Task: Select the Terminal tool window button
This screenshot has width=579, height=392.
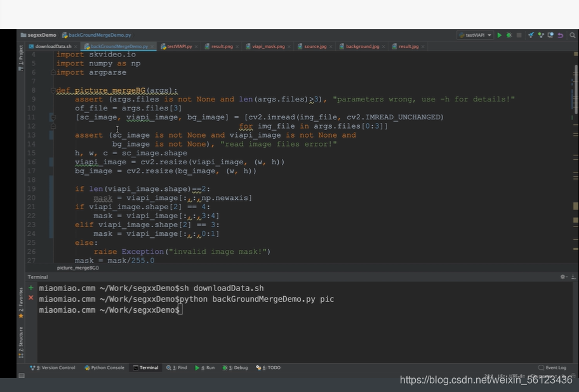Action: (x=145, y=368)
